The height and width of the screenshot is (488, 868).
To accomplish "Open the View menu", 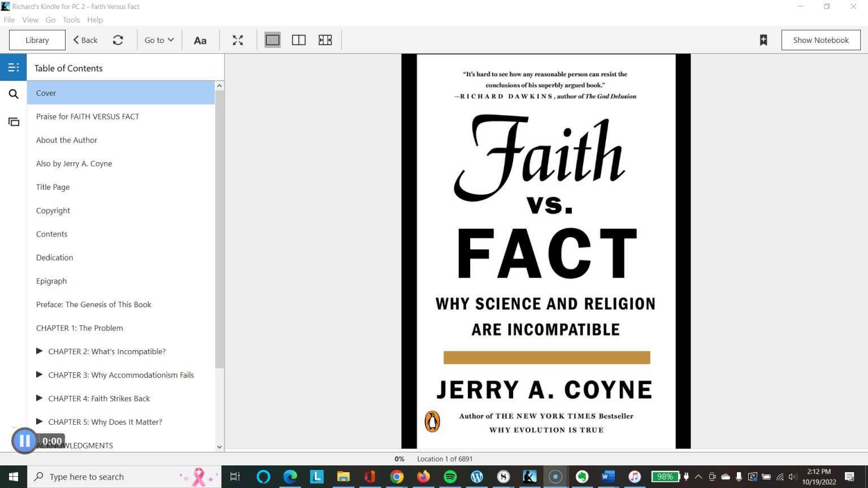I will tap(30, 19).
